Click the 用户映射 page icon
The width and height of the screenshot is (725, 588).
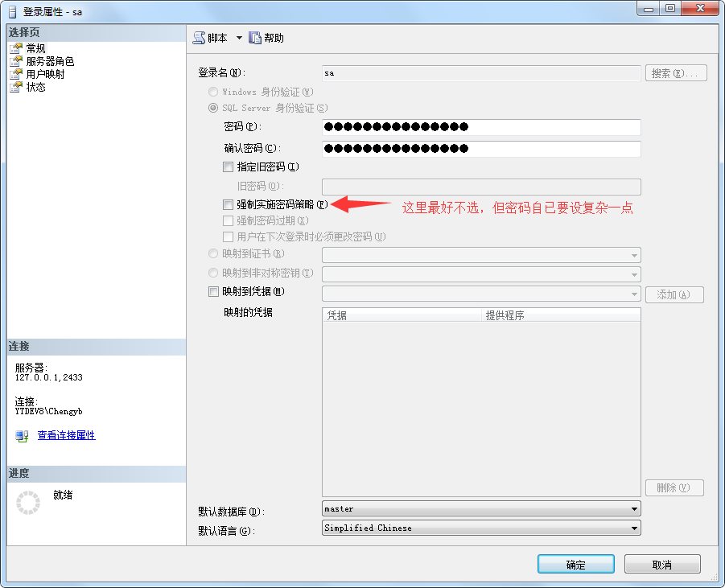coord(16,74)
